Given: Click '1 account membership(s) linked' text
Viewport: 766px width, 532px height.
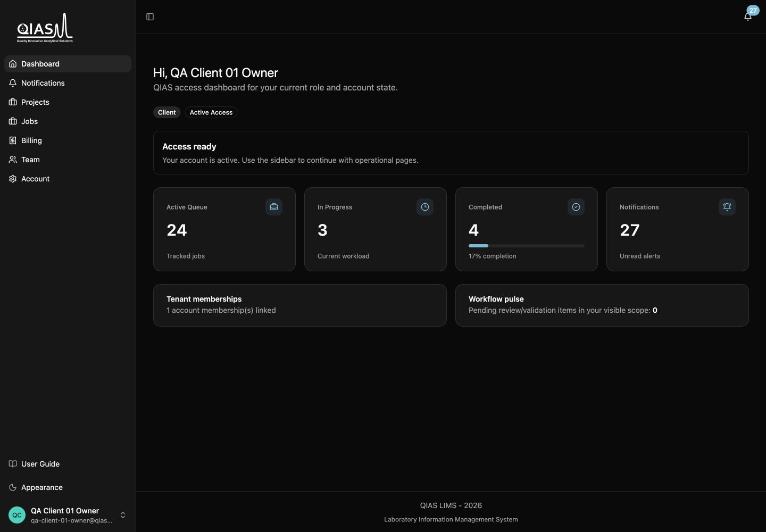Looking at the screenshot, I should pyautogui.click(x=221, y=310).
